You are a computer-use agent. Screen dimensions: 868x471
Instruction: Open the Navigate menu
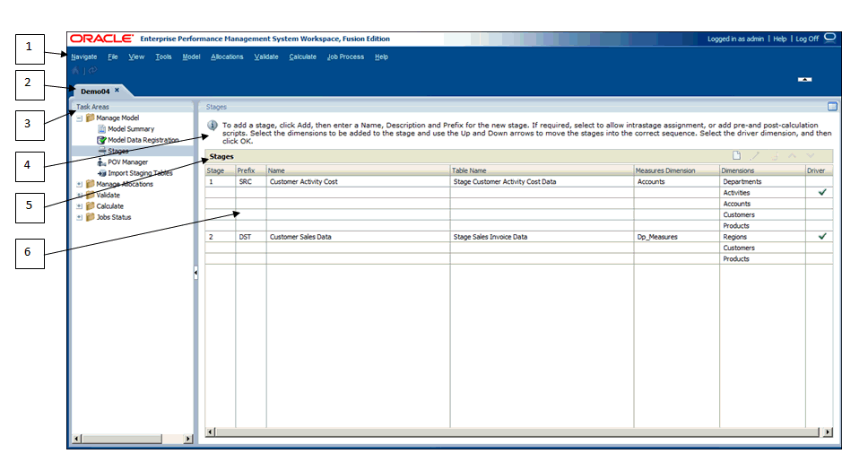tap(84, 57)
